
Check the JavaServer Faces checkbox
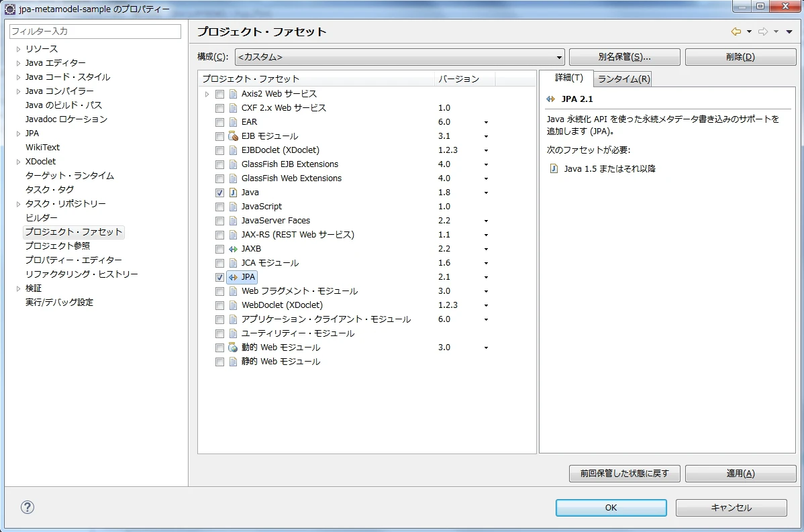click(x=220, y=221)
